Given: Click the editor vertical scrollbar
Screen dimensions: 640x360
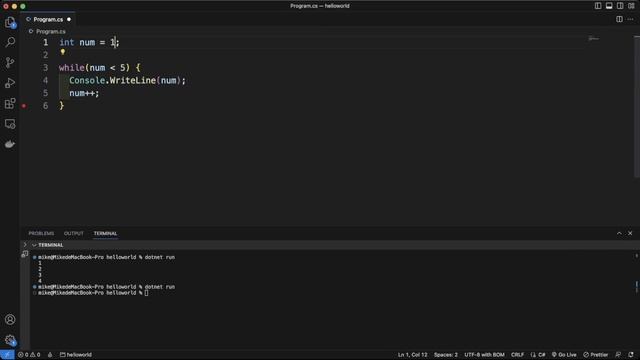Looking at the screenshot, I should click(637, 107).
